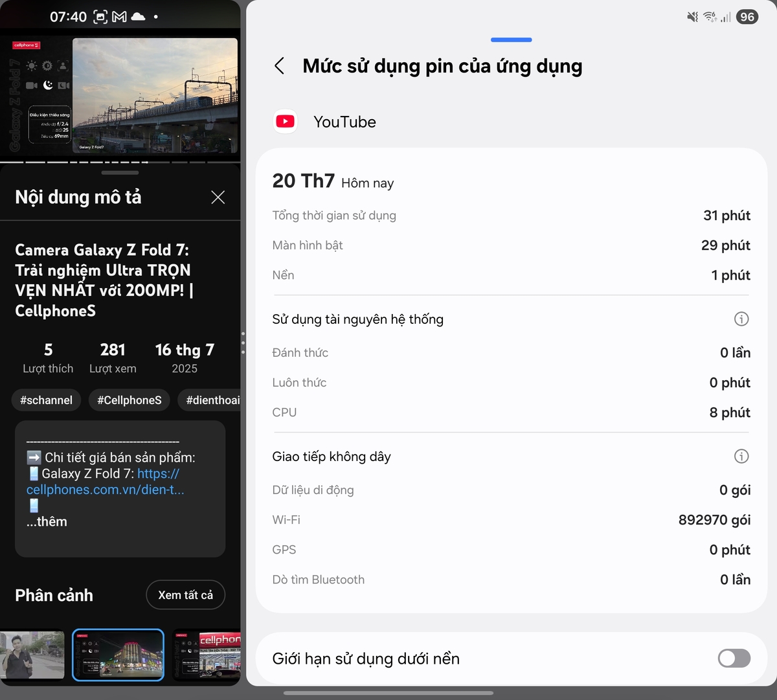
Task: Tap the playing YouTube video
Action: click(x=120, y=95)
